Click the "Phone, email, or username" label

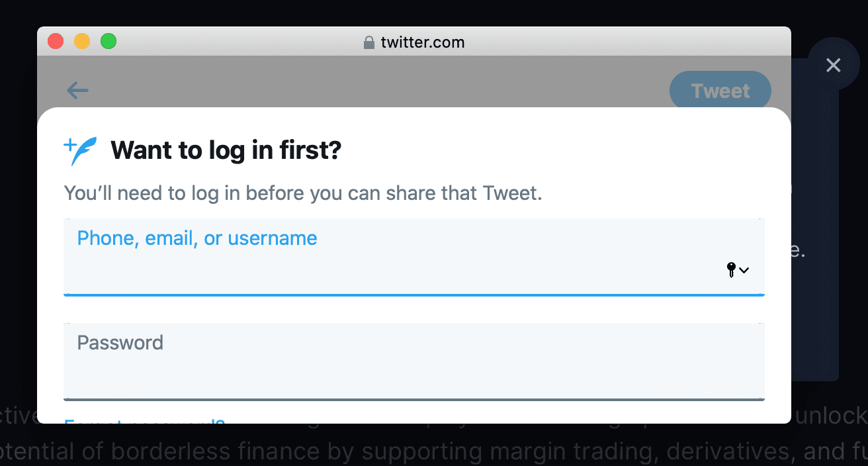(197, 238)
